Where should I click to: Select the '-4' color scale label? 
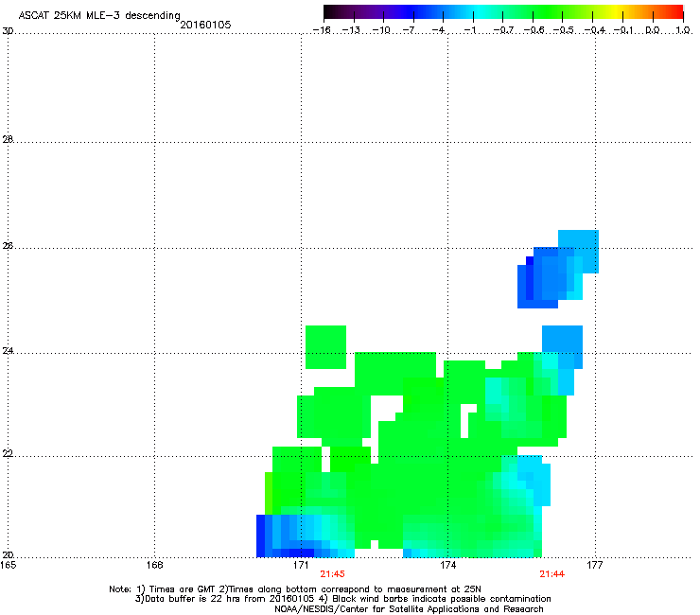(x=438, y=30)
